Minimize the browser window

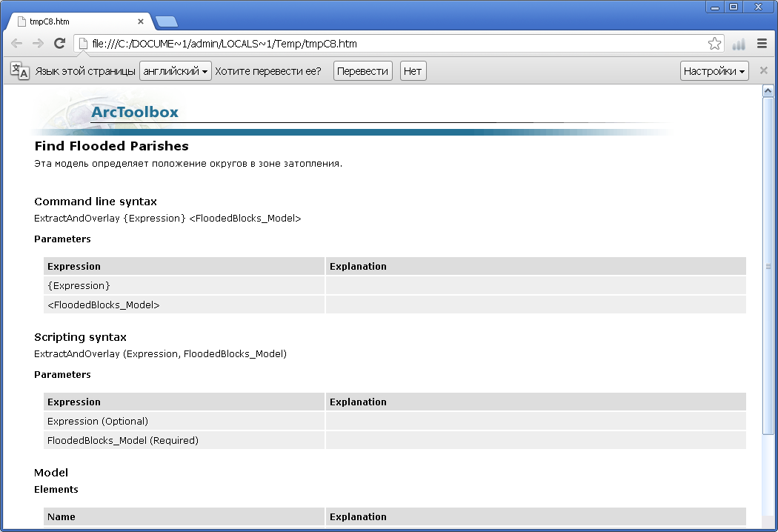(715, 7)
